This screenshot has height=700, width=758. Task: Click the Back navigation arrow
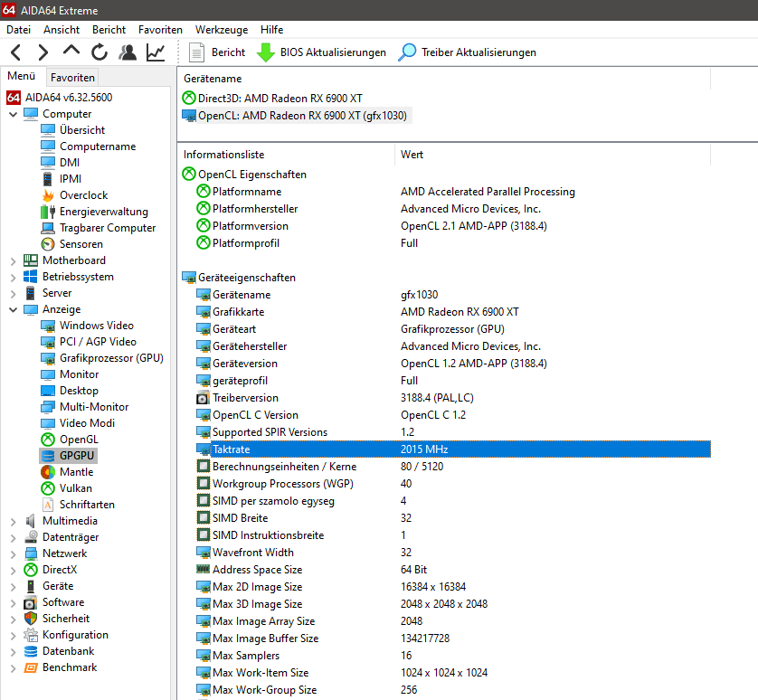(x=16, y=52)
